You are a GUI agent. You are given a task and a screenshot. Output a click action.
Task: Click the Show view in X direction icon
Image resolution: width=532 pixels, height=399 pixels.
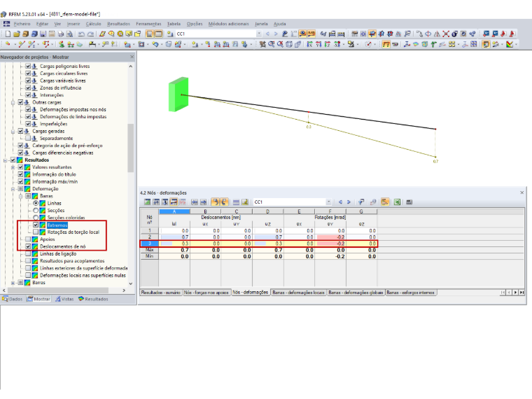[x=309, y=44]
